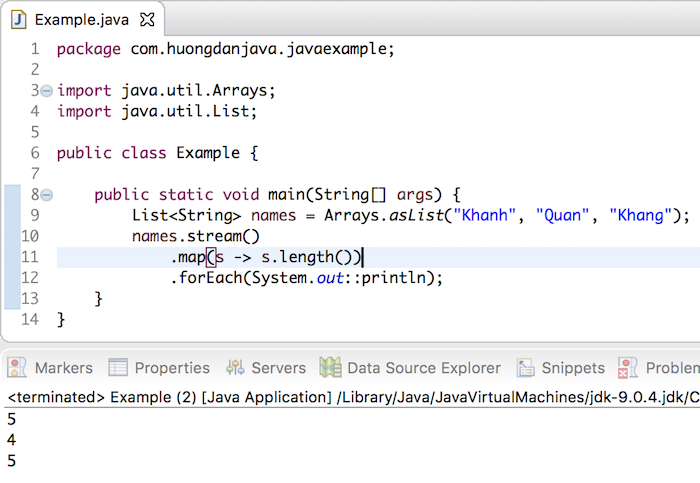Click the Java file icon on Example.java tab

[18, 20]
